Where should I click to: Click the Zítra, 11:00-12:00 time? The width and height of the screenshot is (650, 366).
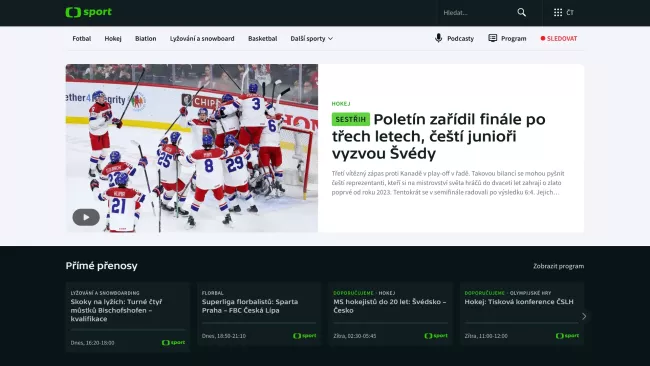pos(486,336)
